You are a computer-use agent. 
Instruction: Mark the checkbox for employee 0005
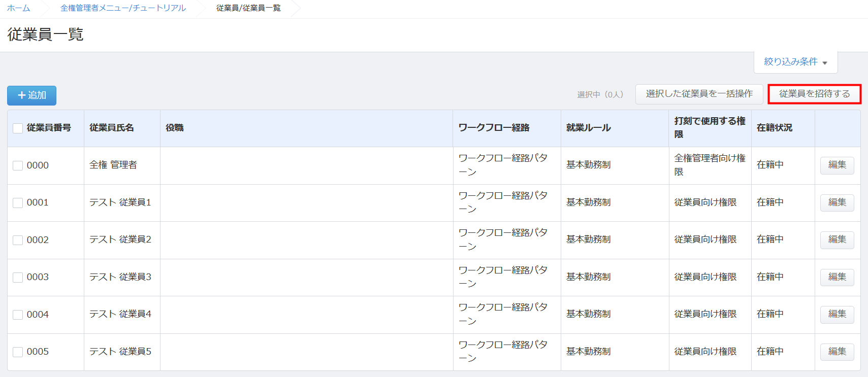(18, 352)
